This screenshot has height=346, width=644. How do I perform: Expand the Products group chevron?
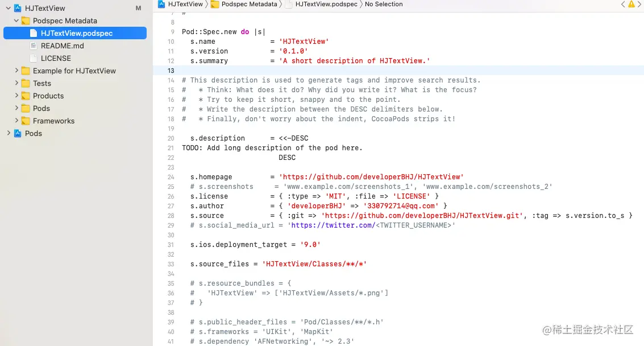point(16,96)
